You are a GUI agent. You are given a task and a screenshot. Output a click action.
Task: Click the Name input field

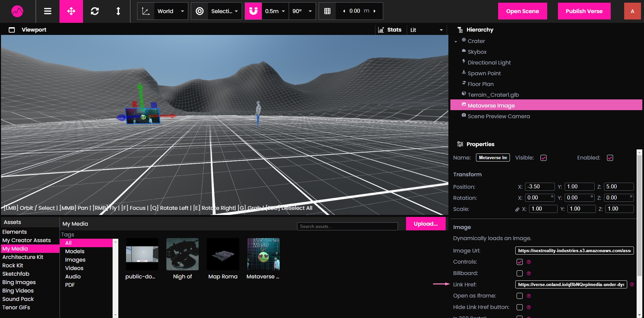493,158
